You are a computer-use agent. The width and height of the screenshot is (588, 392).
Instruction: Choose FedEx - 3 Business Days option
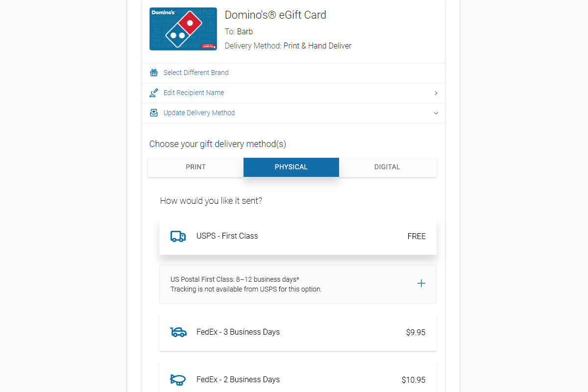coord(298,332)
